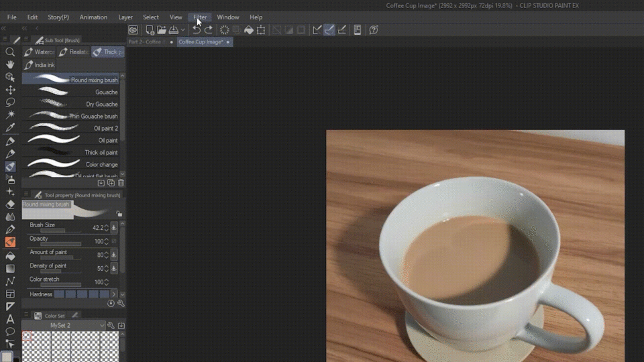Delete sub tool with trash icon
Viewport: 644px width, 362px height.
click(x=121, y=183)
